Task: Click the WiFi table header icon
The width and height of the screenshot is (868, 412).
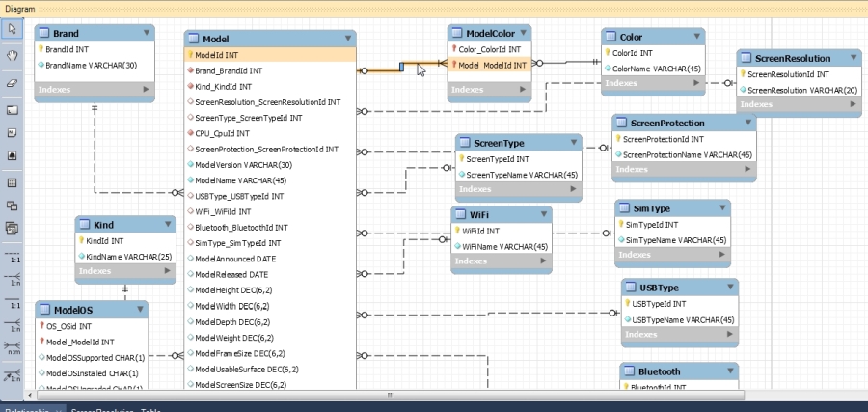Action: pyautogui.click(x=460, y=215)
